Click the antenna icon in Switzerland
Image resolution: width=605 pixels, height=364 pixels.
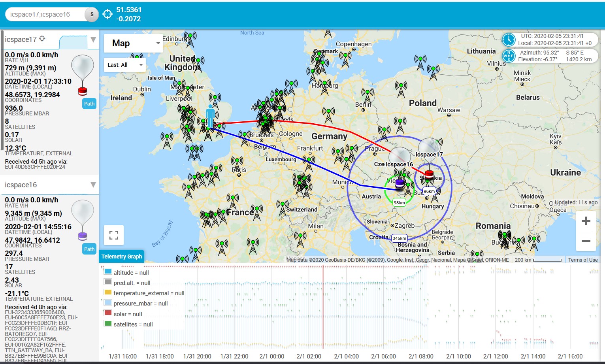pos(283,208)
